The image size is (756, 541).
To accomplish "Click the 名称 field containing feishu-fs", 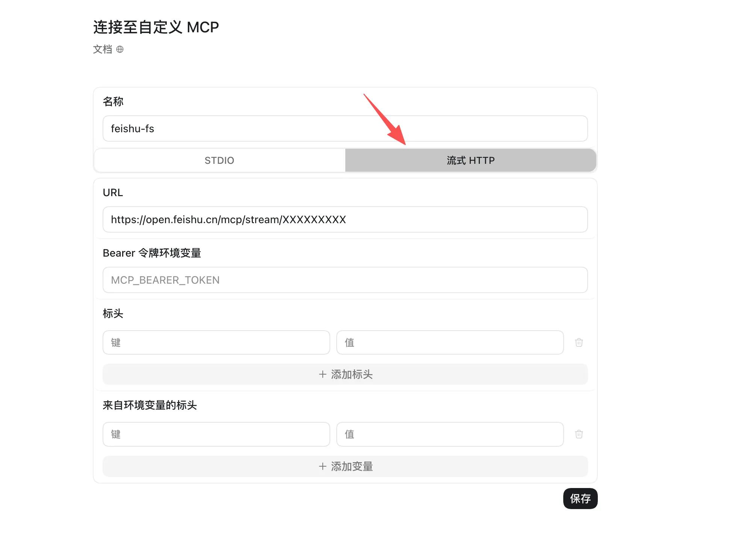I will (x=345, y=128).
